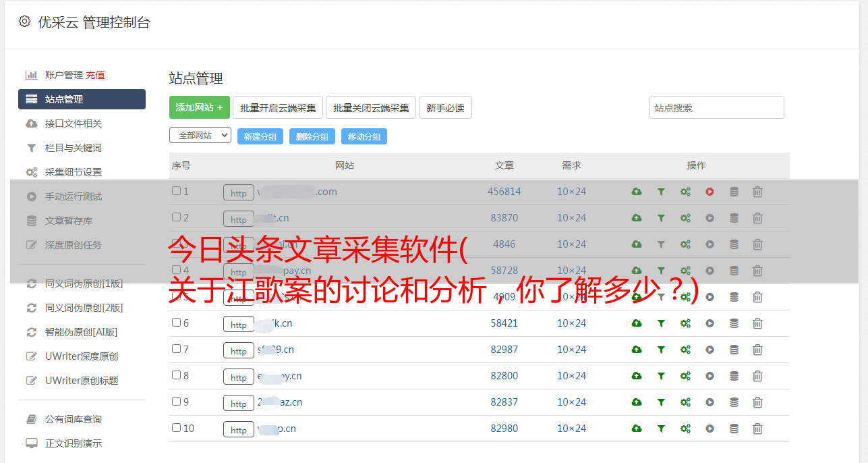Delete site 2 with the trash icon
Screen dimensions: 868x463
757,218
